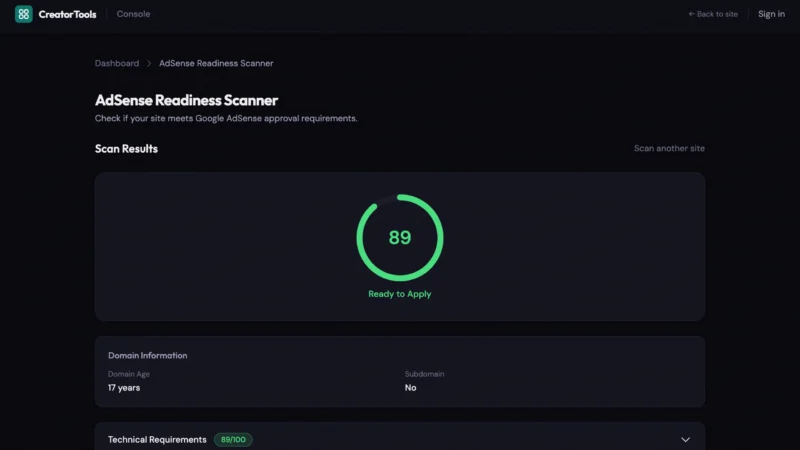The image size is (800, 450).
Task: Click the Ready to Apply status label
Action: (x=400, y=294)
